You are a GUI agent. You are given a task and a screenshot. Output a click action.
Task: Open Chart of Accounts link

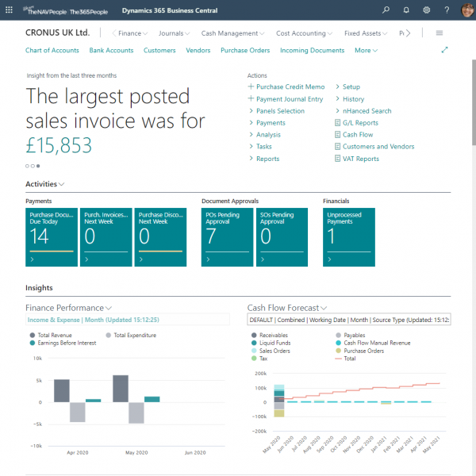click(52, 51)
